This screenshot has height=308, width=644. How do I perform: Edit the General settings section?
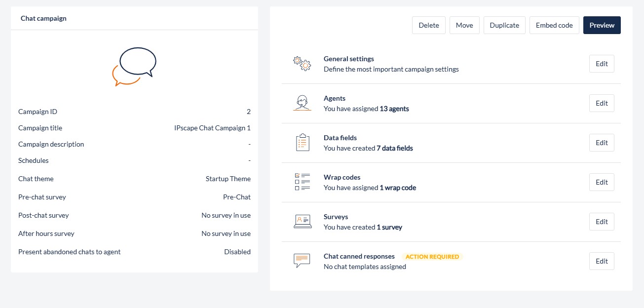(x=602, y=64)
